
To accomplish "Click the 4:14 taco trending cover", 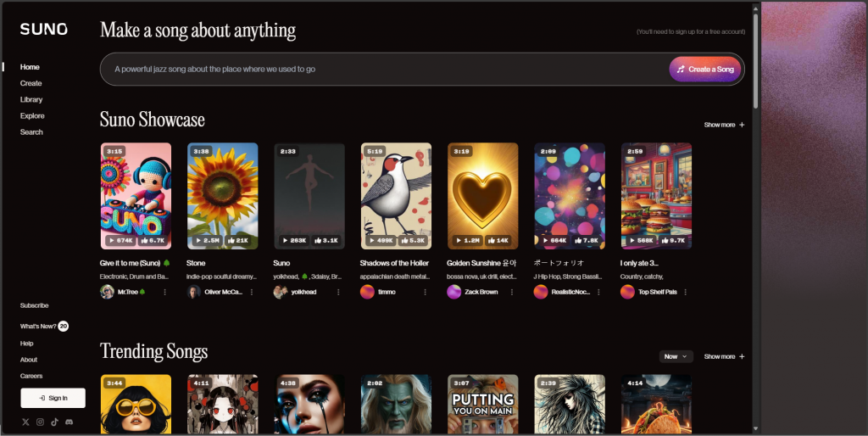I will pos(656,404).
